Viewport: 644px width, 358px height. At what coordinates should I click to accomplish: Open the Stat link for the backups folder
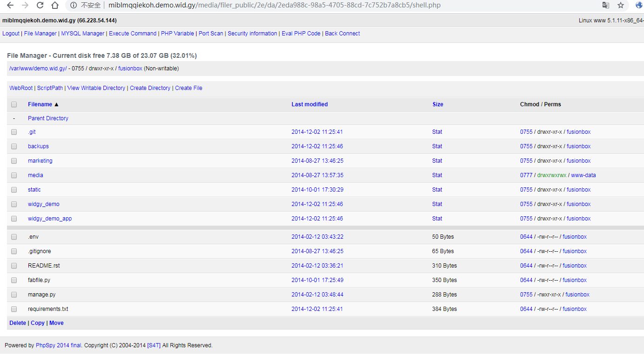(x=437, y=146)
